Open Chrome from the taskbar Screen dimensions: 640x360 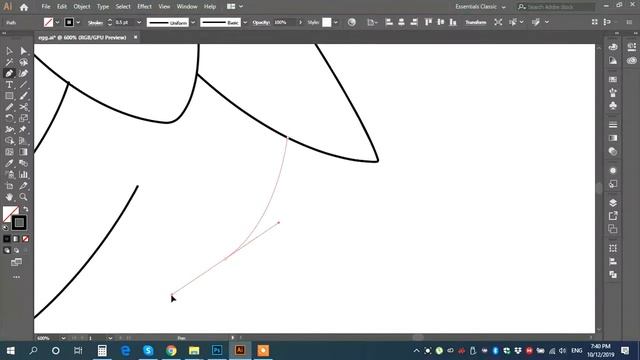171,350
